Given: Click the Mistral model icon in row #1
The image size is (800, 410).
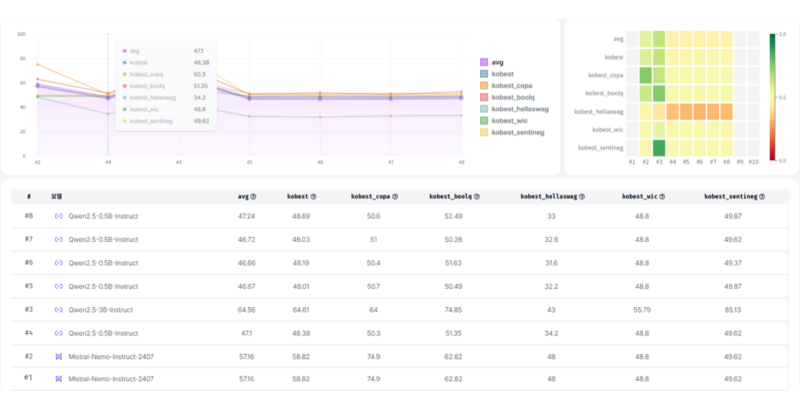Looking at the screenshot, I should point(59,379).
